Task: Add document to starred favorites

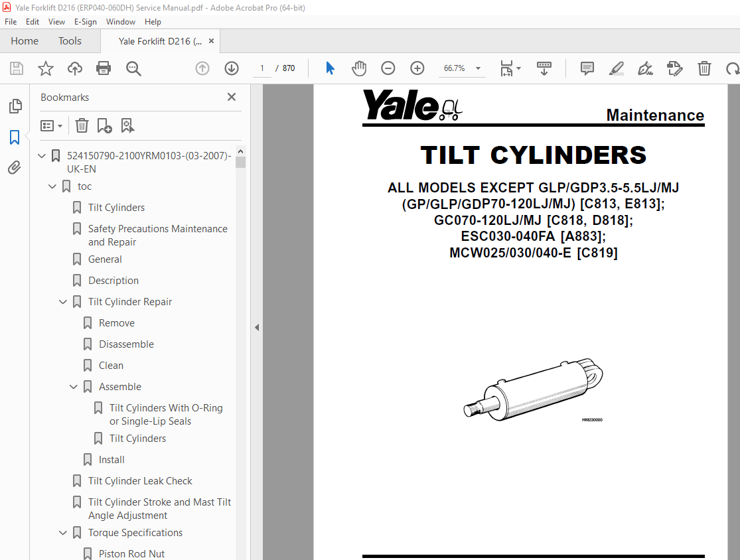Action: click(46, 68)
